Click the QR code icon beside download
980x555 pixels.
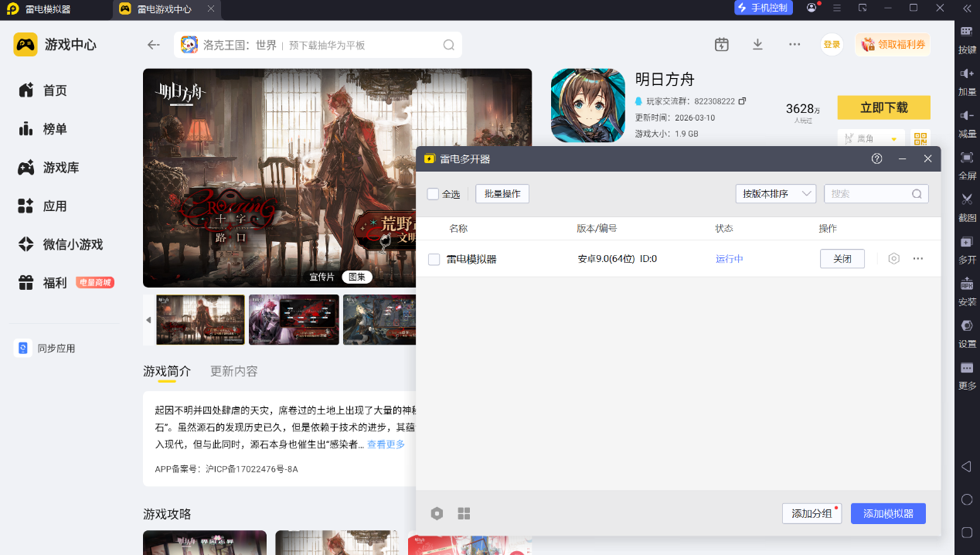[920, 138]
